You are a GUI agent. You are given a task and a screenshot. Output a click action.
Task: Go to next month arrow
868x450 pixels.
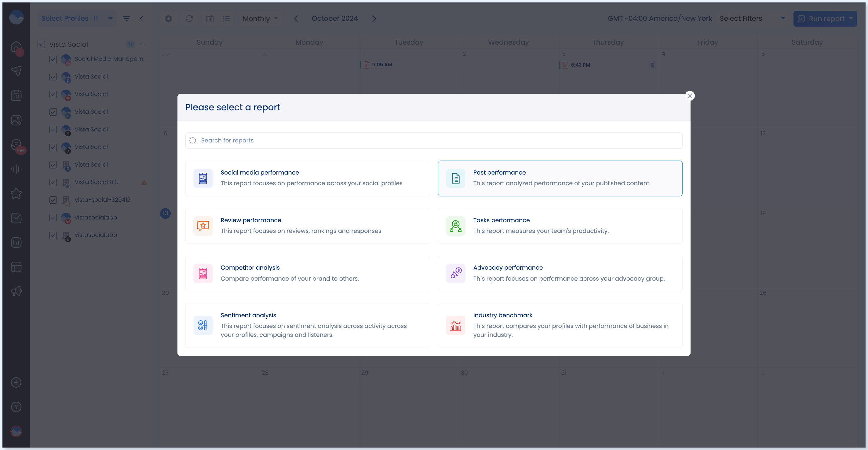click(x=374, y=19)
